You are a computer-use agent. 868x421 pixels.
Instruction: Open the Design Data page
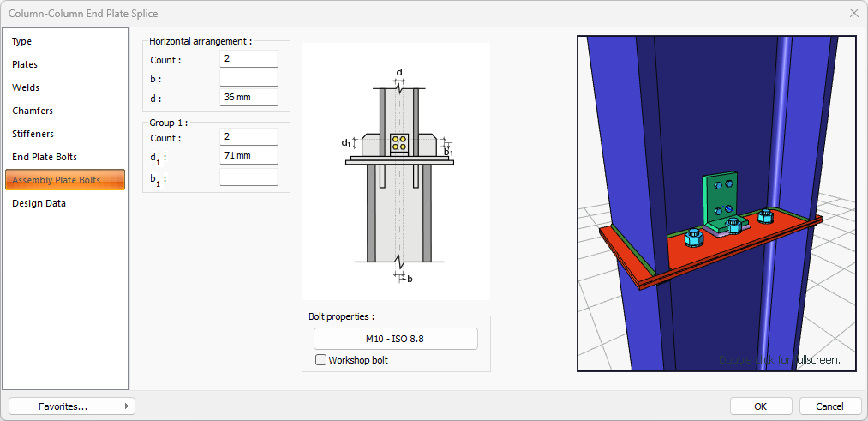(39, 203)
